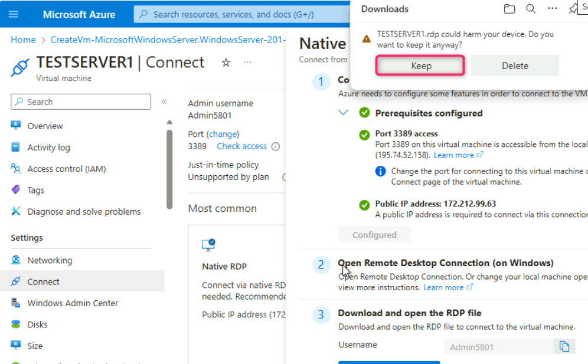The width and height of the screenshot is (588, 364).
Task: Click Keep to save the RDP file
Action: point(421,66)
